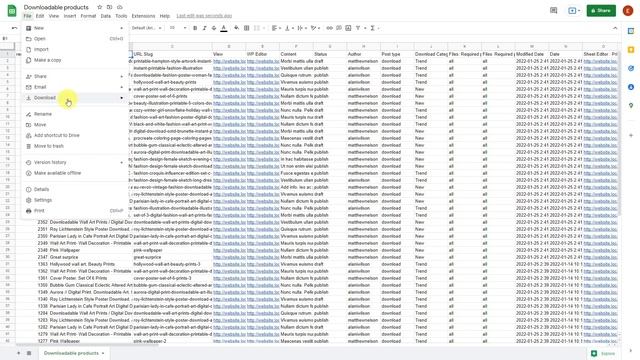Get add-ons with the plus icon
Image resolution: width=640 pixels, height=360 pixels.
point(631,135)
